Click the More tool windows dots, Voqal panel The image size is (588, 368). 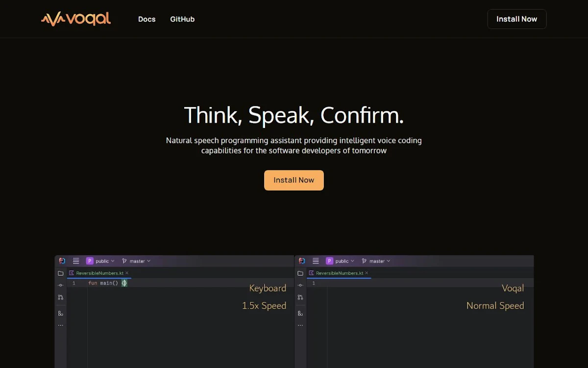click(300, 325)
